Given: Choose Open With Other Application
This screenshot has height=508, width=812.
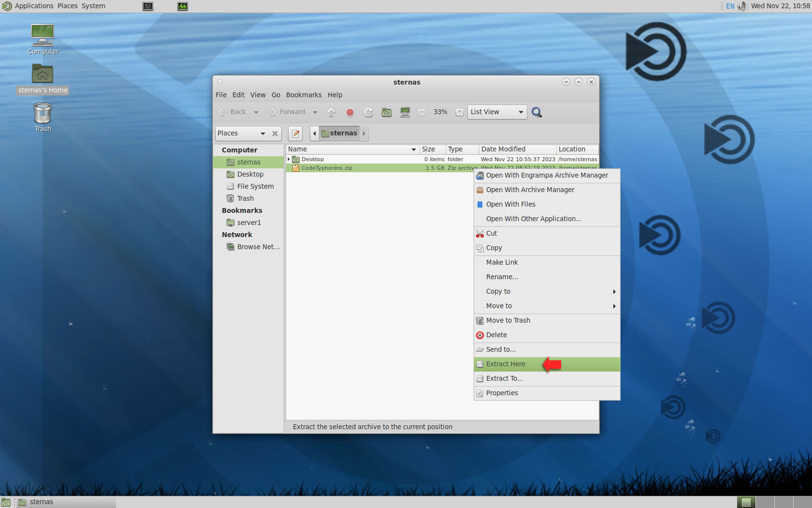Looking at the screenshot, I should (547, 219).
